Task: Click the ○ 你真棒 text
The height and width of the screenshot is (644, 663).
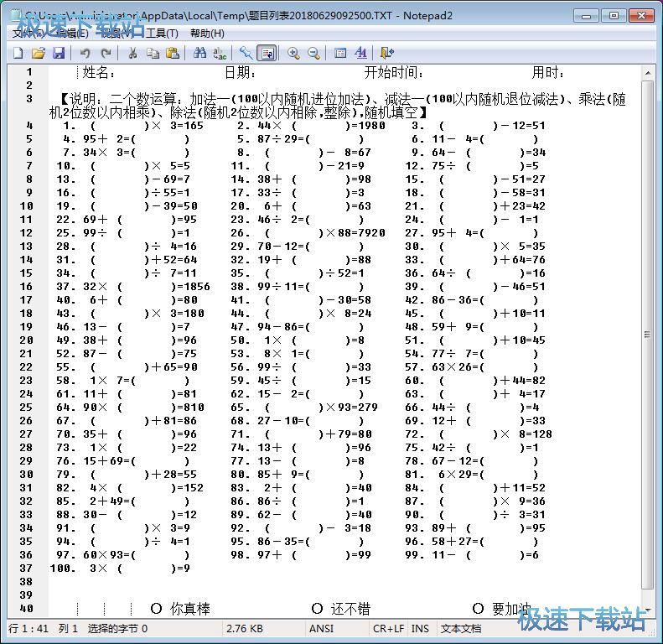Action: click(x=180, y=609)
